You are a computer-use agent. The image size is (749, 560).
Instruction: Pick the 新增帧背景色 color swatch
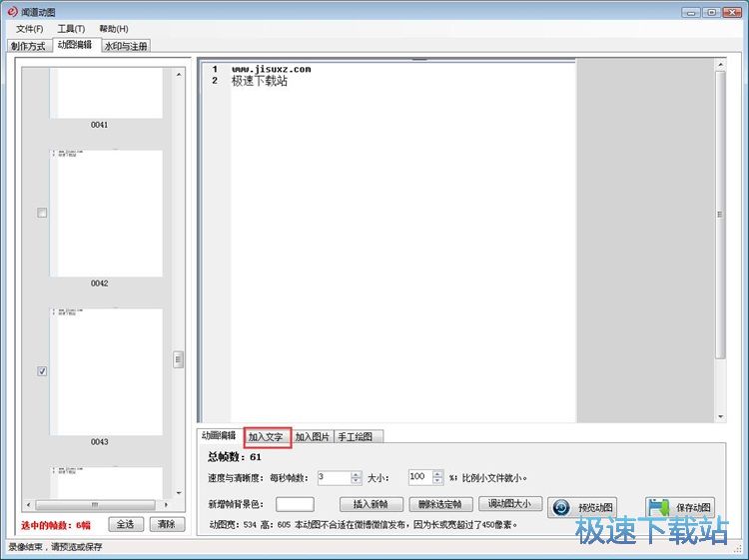click(295, 504)
